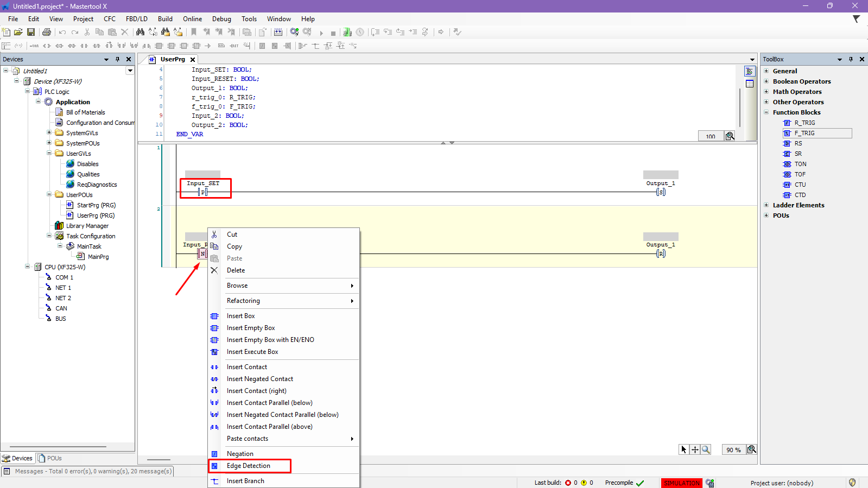The height and width of the screenshot is (488, 868).
Task: Click the Messages status bar summary
Action: tap(93, 471)
